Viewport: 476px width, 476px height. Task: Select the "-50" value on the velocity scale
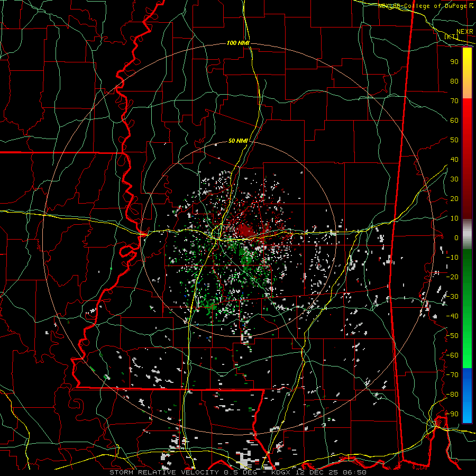pos(452,336)
